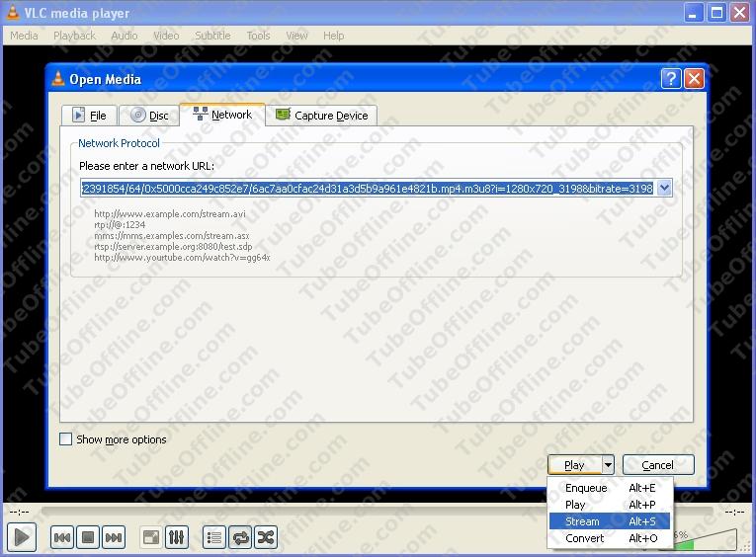
Task: Open the Playback menu
Action: pos(74,36)
